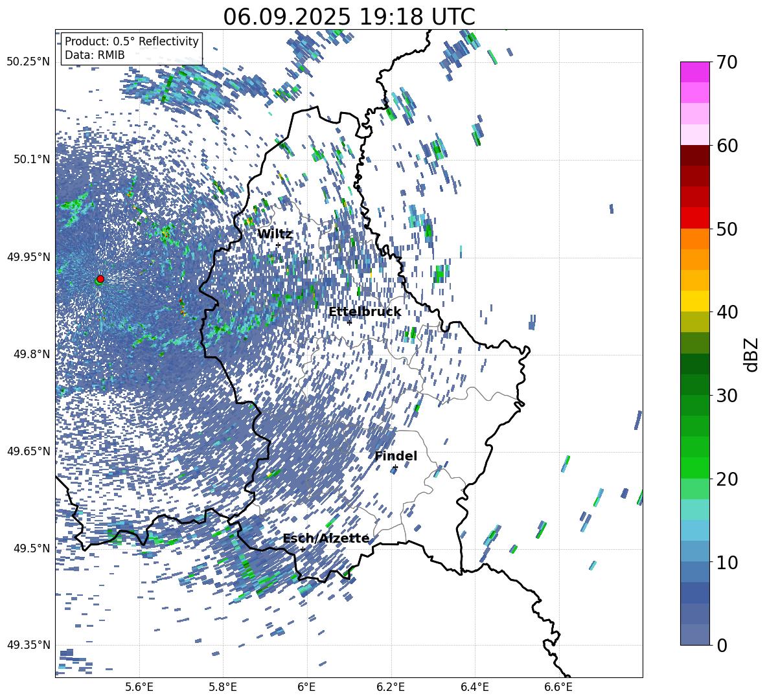
Task: Click the 5.6°E longitude tick label
Action: click(139, 687)
